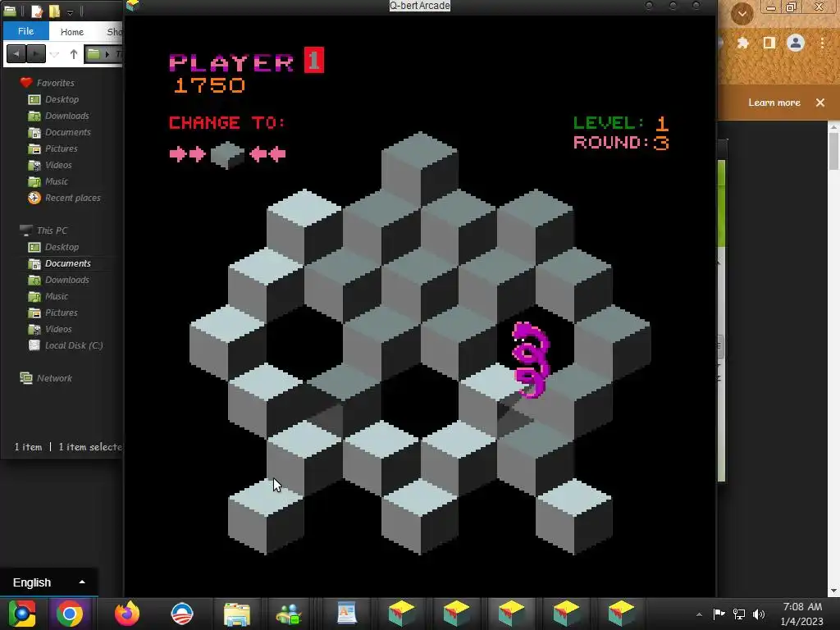Click the Up one level arrow
840x630 pixels.
point(73,54)
